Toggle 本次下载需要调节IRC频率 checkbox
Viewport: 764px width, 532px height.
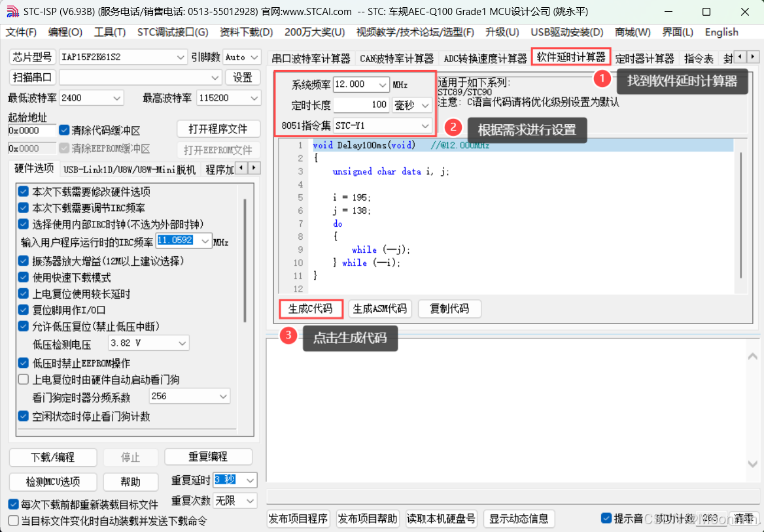pyautogui.click(x=24, y=208)
